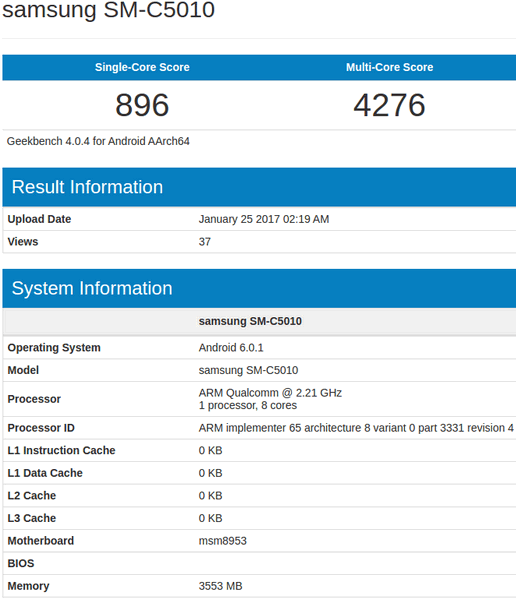Click the Views label
Viewport: 516px width, 600px height.
[x=23, y=241]
